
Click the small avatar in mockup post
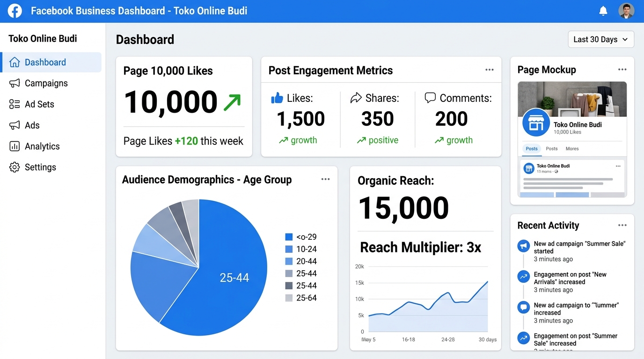pyautogui.click(x=529, y=168)
